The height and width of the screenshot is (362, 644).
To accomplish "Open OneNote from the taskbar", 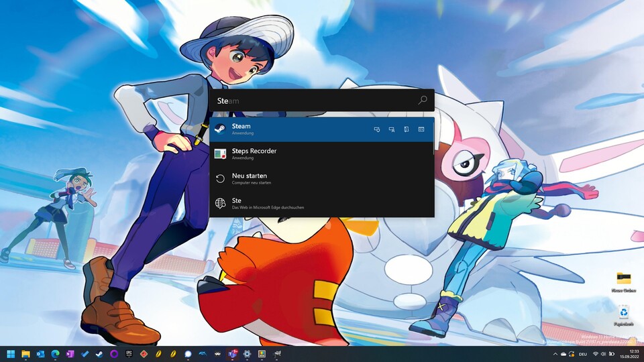I will [x=70, y=354].
